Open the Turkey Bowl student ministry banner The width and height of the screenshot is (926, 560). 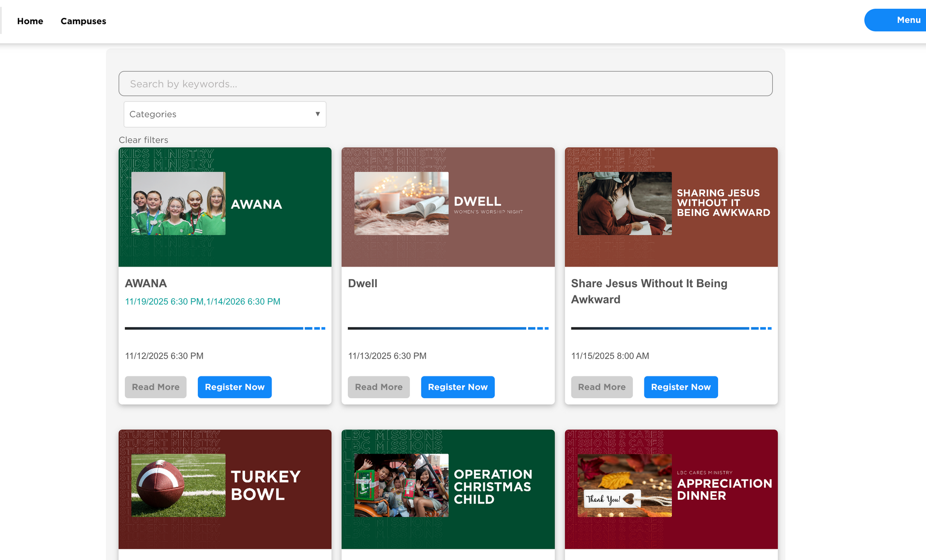tap(225, 489)
